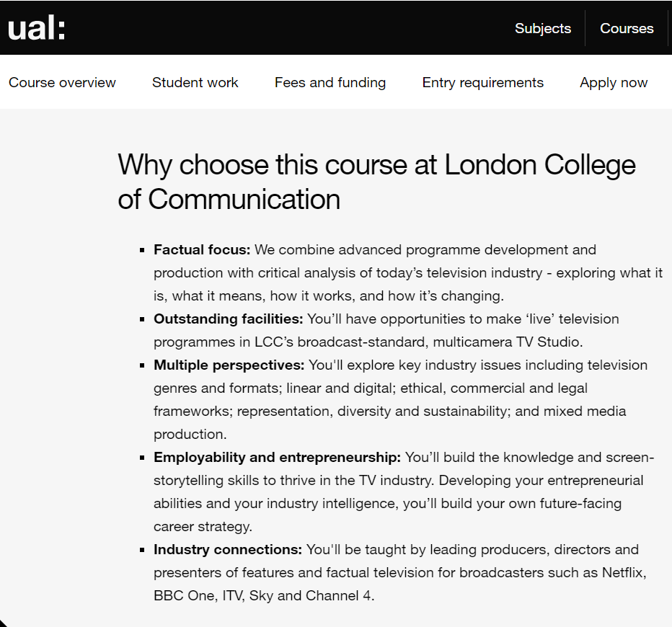Screen dimensions: 672x627
Task: Click the word 'Netflix' in last bullet
Action: [x=623, y=573]
